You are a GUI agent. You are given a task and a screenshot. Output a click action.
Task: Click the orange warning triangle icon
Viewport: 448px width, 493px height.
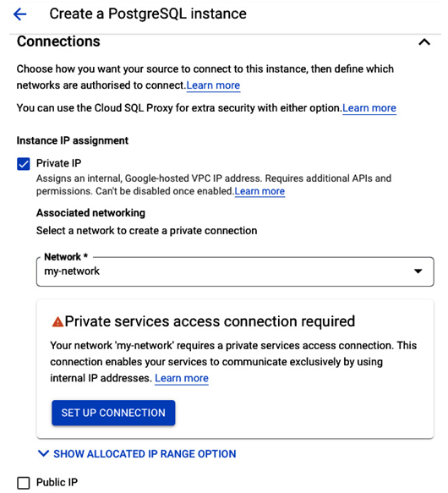point(57,322)
